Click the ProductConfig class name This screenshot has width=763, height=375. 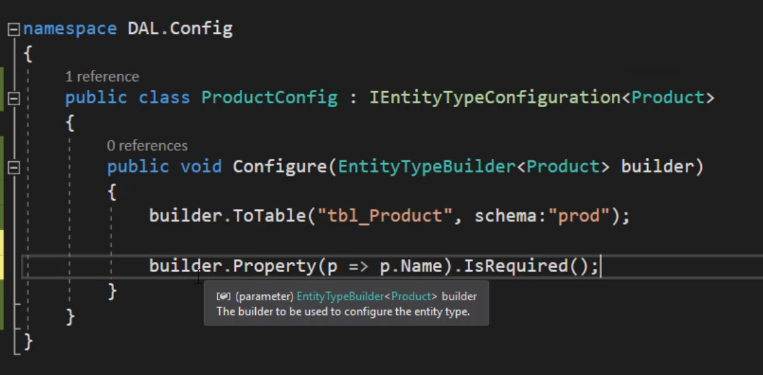click(269, 98)
